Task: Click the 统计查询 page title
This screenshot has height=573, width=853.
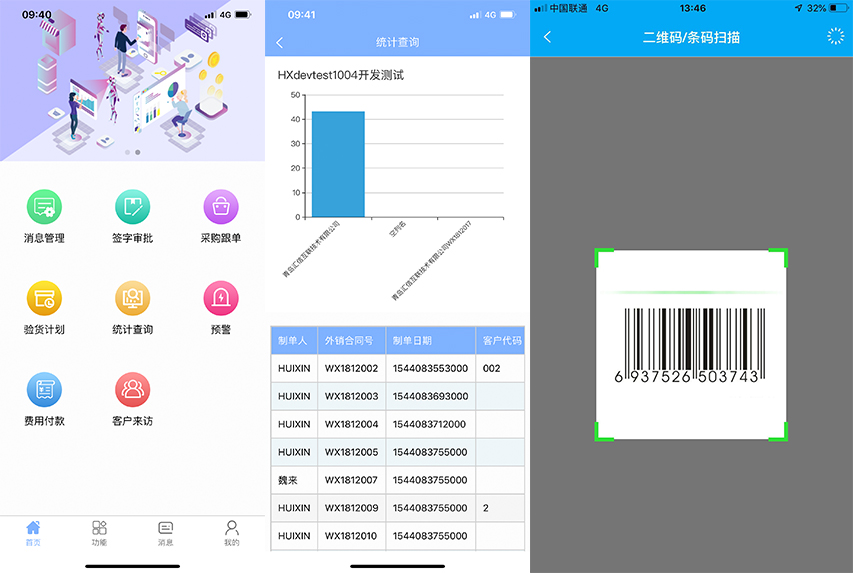Action: pyautogui.click(x=397, y=42)
